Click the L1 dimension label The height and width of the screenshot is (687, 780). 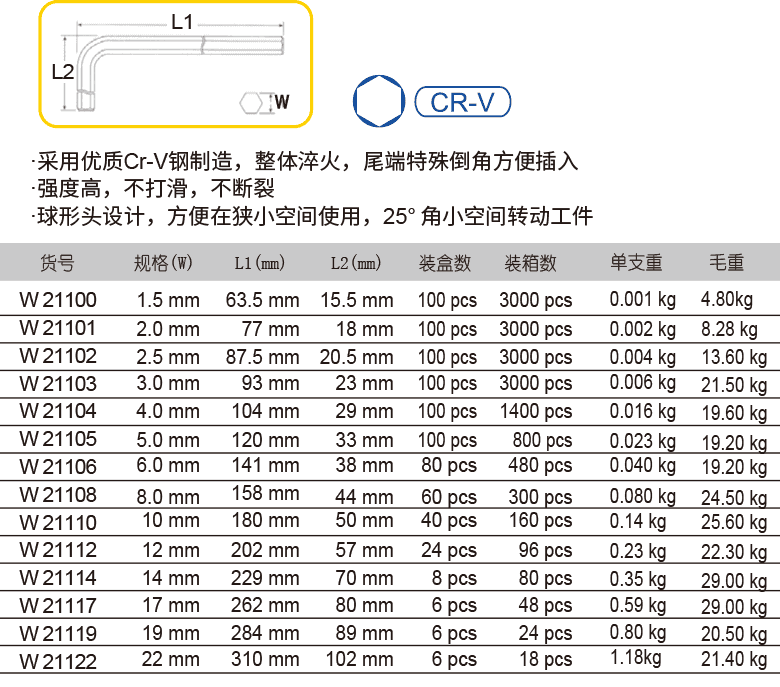point(182,22)
